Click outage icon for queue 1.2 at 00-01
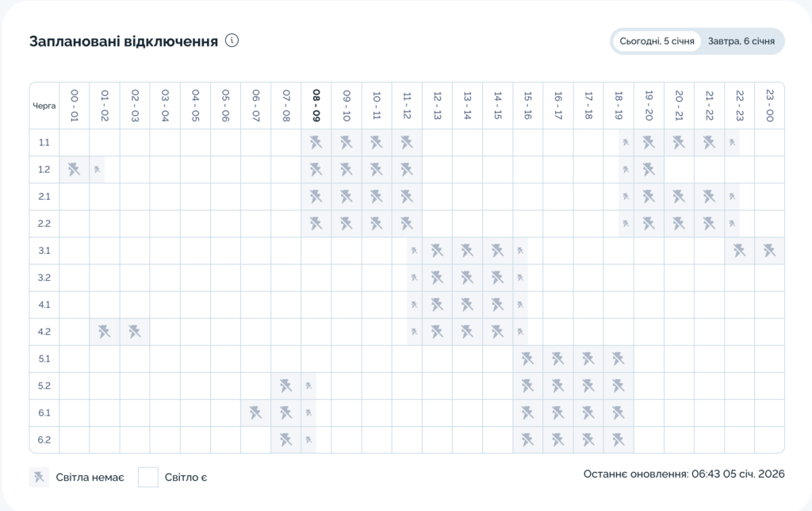The width and height of the screenshot is (812, 511). [75, 170]
